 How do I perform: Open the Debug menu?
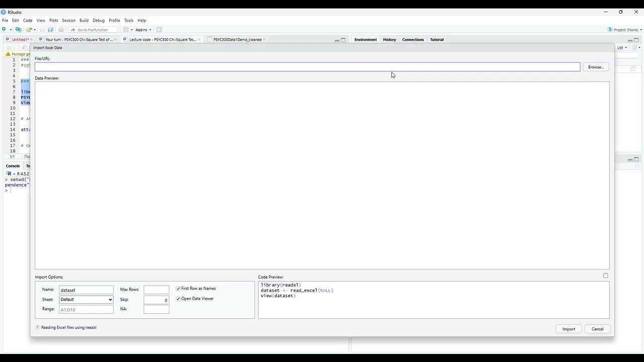coord(99,21)
